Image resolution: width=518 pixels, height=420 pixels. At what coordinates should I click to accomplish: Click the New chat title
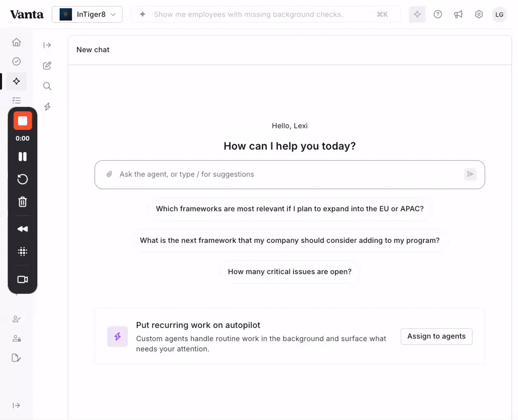93,50
